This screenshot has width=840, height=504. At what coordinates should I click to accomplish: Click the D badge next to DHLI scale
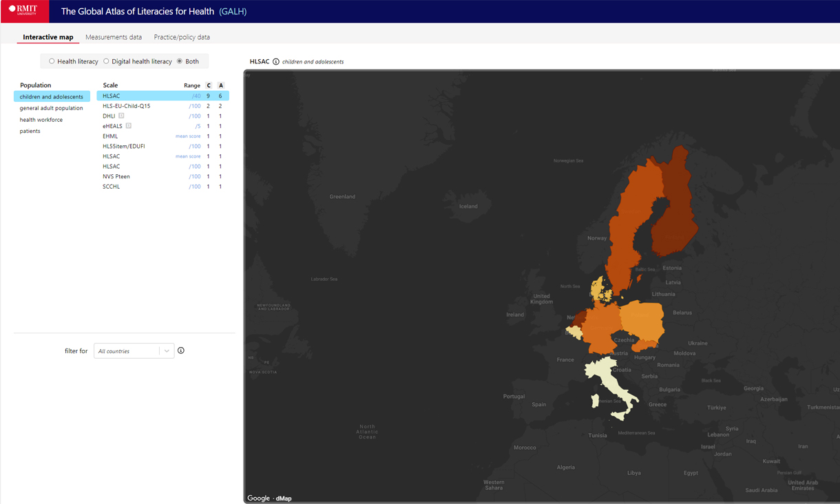(121, 116)
